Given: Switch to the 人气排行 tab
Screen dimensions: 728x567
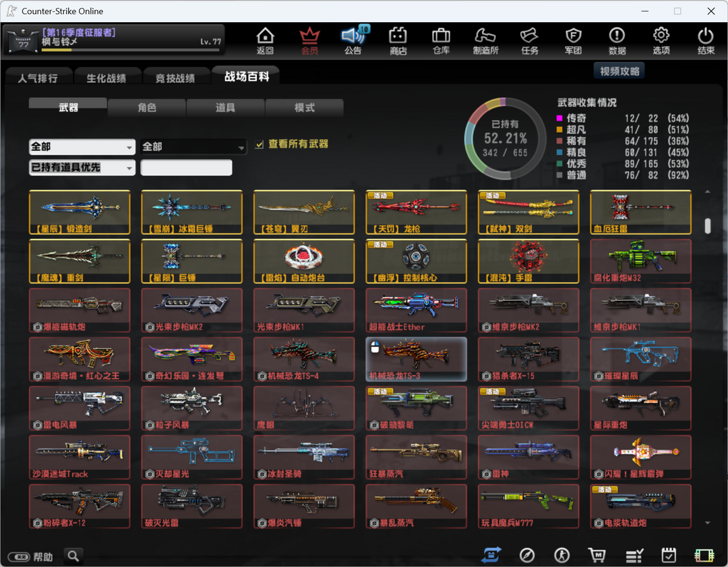Looking at the screenshot, I should point(38,78).
